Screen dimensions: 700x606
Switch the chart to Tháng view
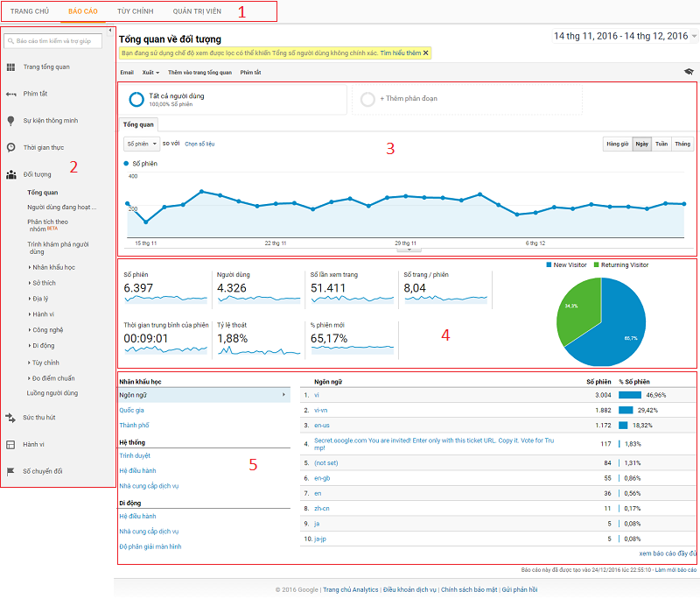(682, 144)
